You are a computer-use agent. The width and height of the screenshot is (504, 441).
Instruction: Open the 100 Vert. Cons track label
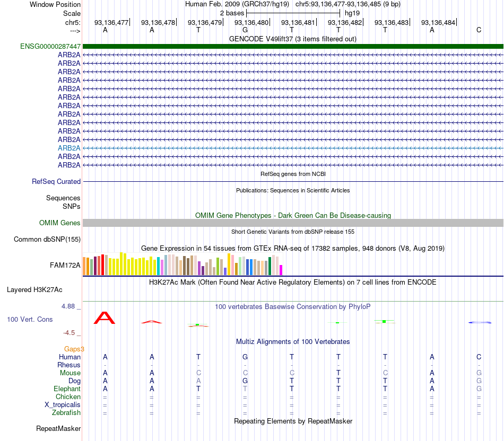pyautogui.click(x=30, y=319)
